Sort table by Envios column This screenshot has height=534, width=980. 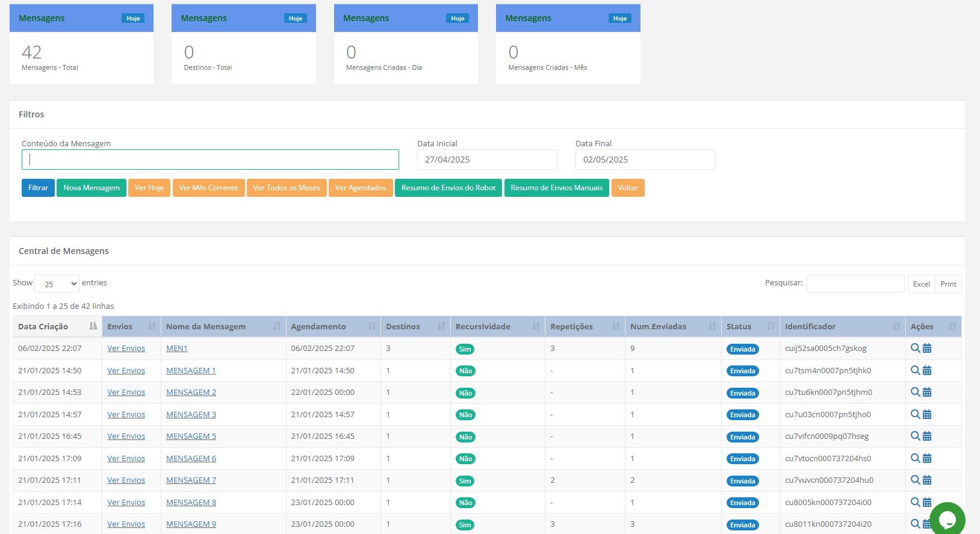point(131,326)
